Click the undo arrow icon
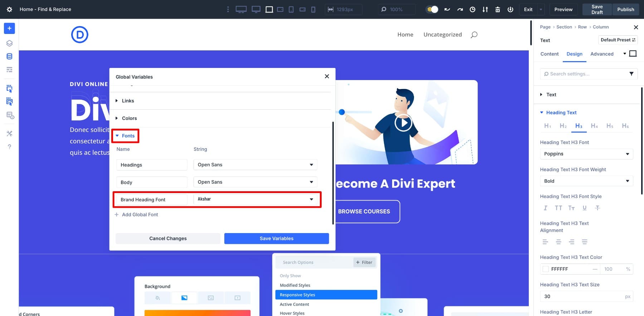Viewport: 644px width, 316px height. [447, 10]
